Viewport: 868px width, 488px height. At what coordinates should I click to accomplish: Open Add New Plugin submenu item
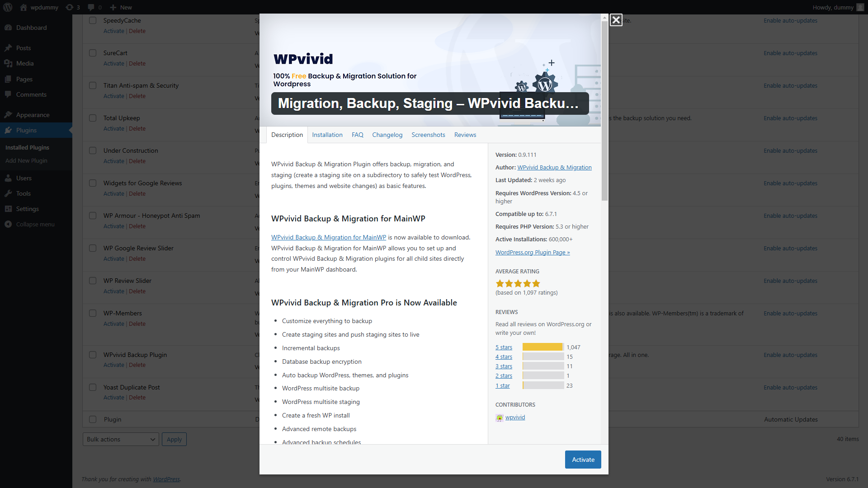26,161
